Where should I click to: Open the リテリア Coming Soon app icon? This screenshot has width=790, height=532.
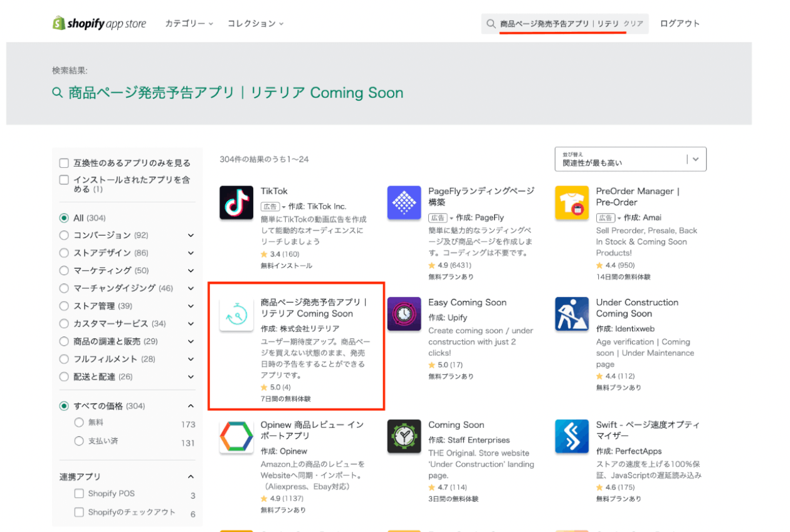click(236, 314)
